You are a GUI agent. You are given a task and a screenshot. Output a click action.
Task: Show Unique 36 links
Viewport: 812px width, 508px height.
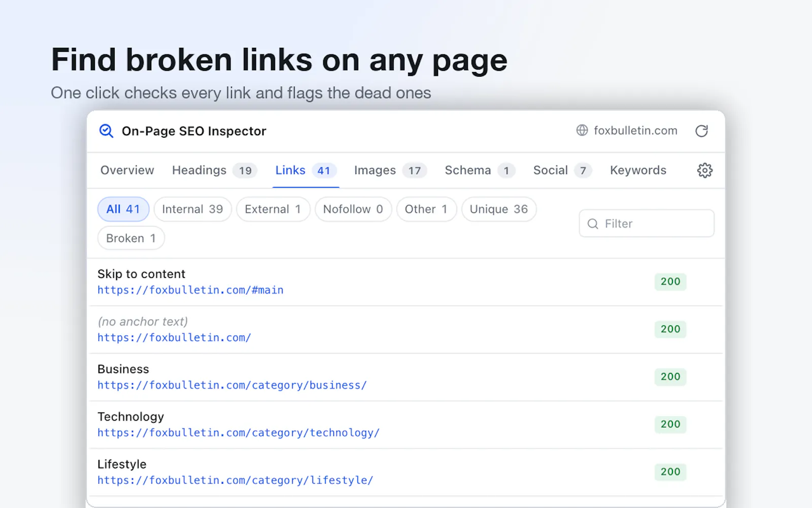tap(499, 209)
